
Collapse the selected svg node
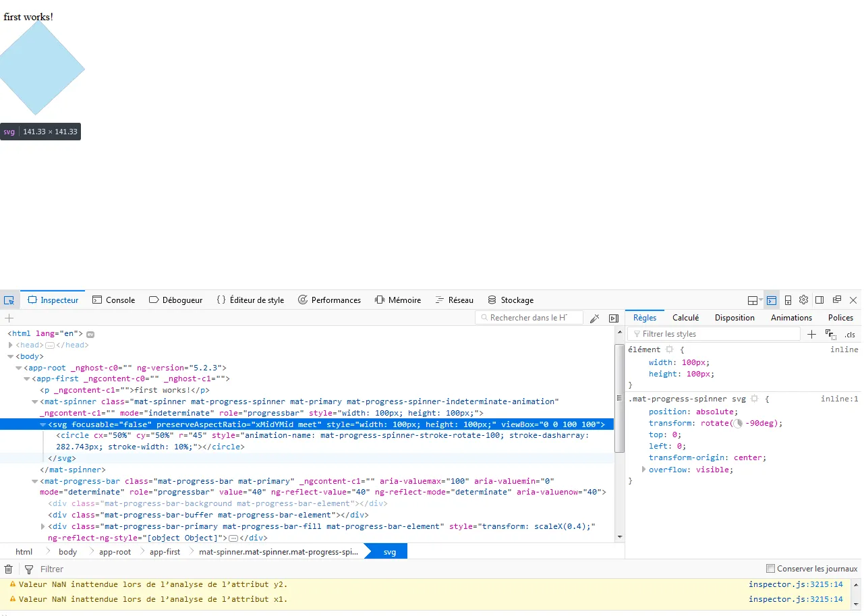coord(43,424)
